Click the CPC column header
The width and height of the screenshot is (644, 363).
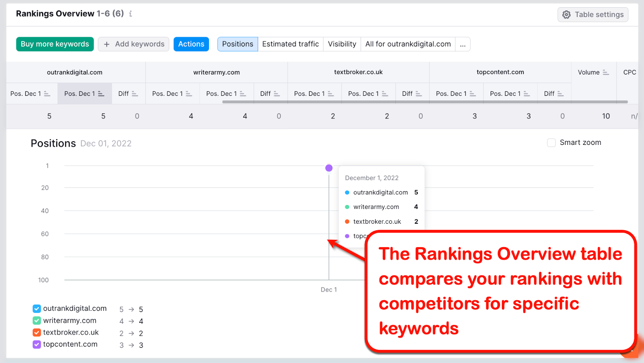[630, 72]
